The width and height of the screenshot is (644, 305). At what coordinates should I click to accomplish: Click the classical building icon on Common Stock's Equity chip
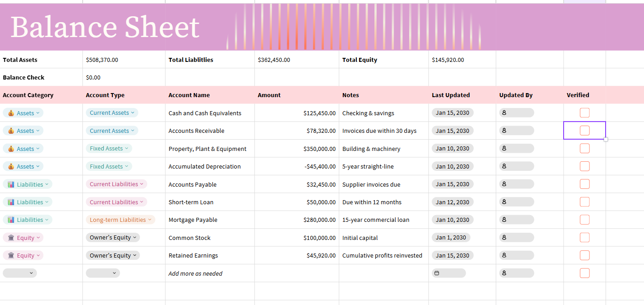click(11, 237)
